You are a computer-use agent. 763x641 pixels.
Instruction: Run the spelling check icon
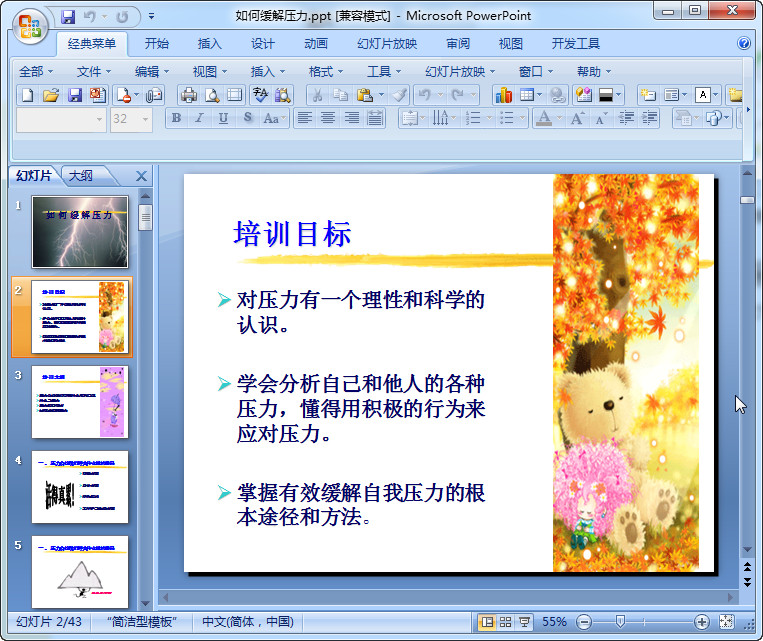click(x=260, y=95)
